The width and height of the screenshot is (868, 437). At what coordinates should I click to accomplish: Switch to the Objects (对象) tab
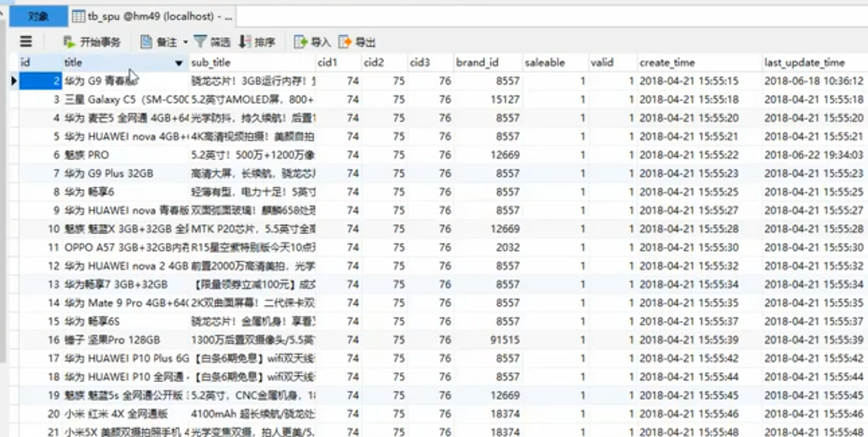click(x=38, y=17)
